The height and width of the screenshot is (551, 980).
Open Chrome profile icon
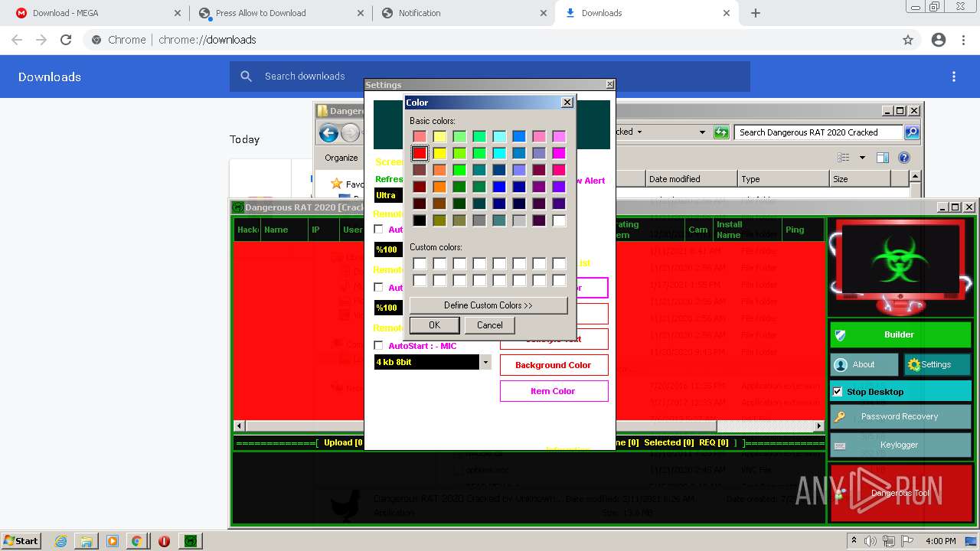click(x=939, y=40)
